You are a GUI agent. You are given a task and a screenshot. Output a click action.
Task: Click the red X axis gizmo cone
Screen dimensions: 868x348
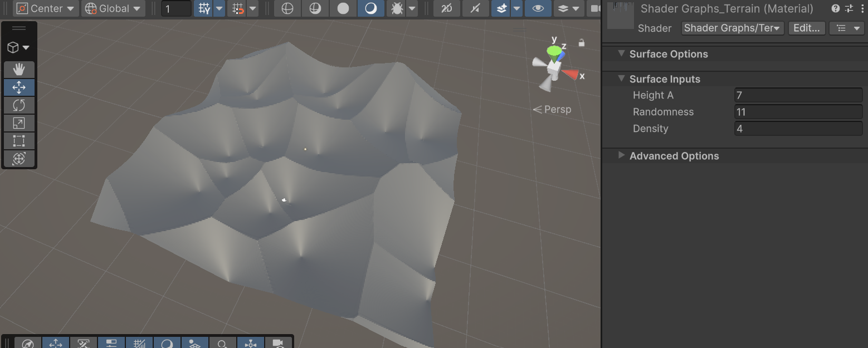click(570, 74)
